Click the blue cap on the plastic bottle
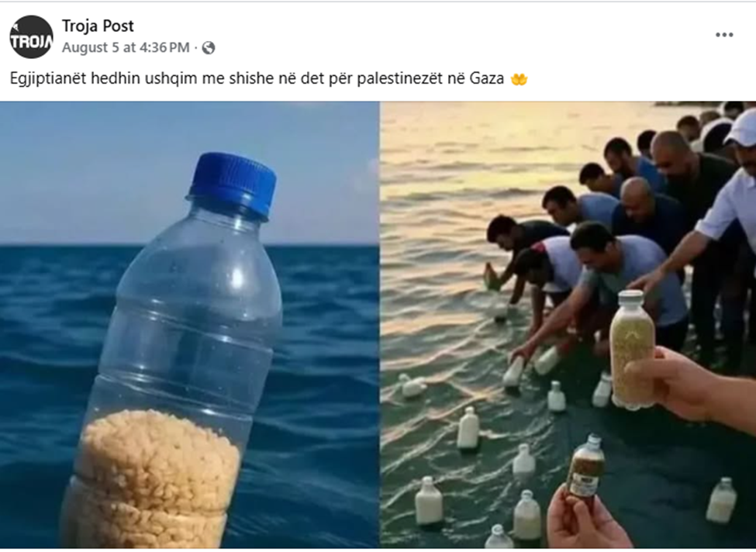Screen dimensions: 756x552 233,185
